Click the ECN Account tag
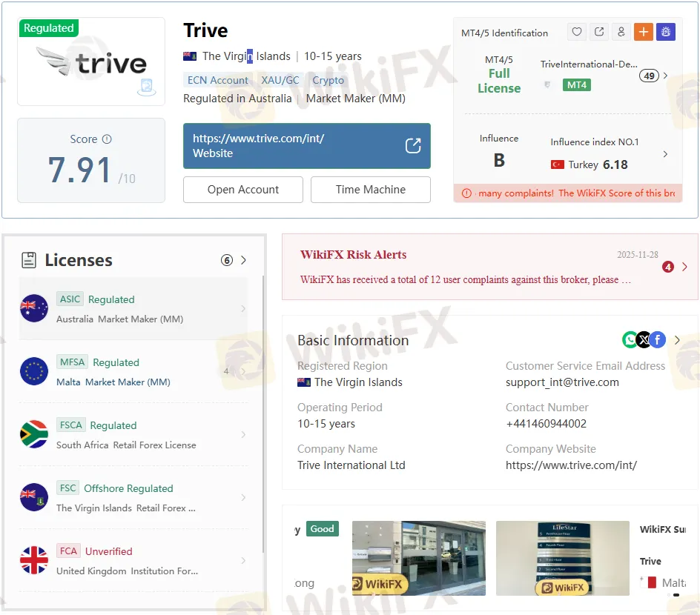Image resolution: width=700 pixels, height=615 pixels. point(218,80)
